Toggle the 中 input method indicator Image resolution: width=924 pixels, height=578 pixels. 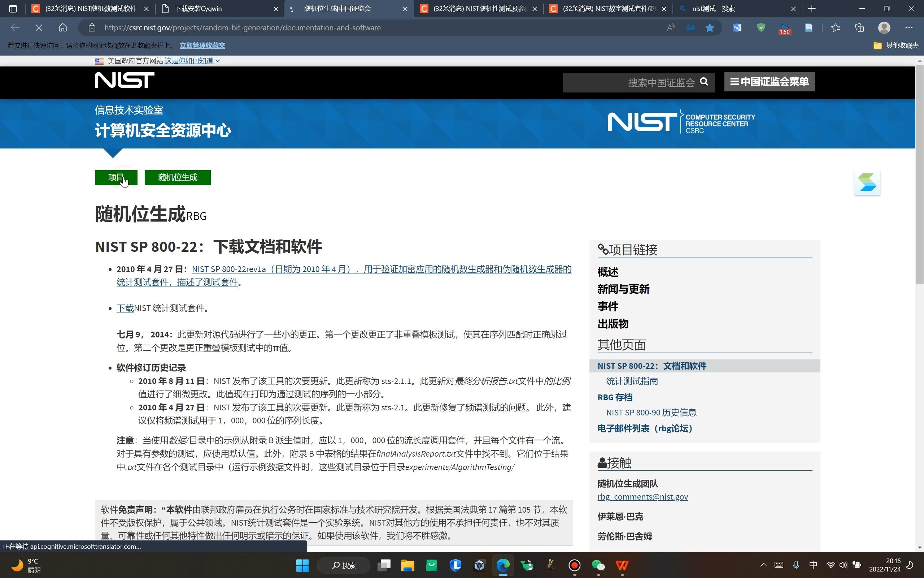[x=813, y=565]
